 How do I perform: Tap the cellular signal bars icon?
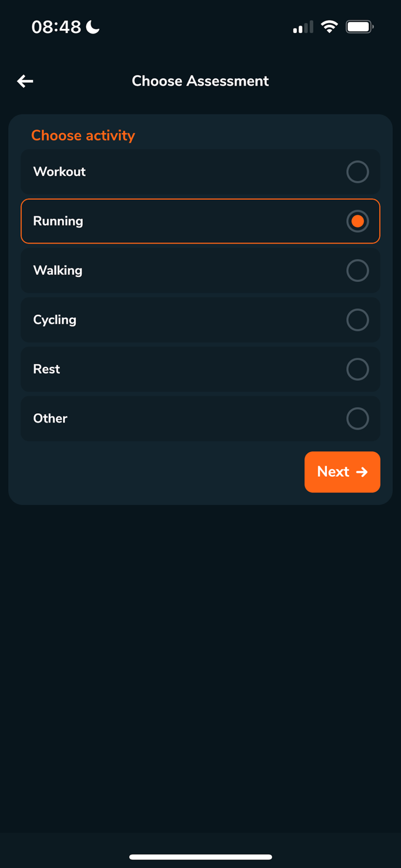pos(303,27)
